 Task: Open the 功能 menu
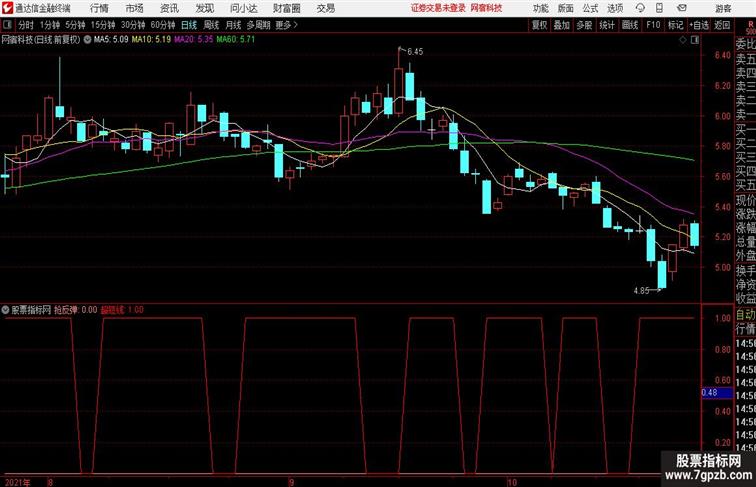point(540,8)
